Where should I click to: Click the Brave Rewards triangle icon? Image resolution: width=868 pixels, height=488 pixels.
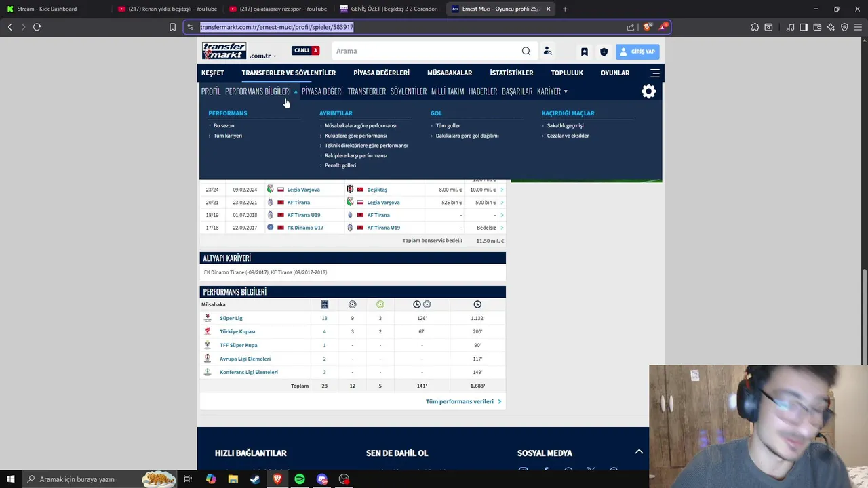(663, 27)
